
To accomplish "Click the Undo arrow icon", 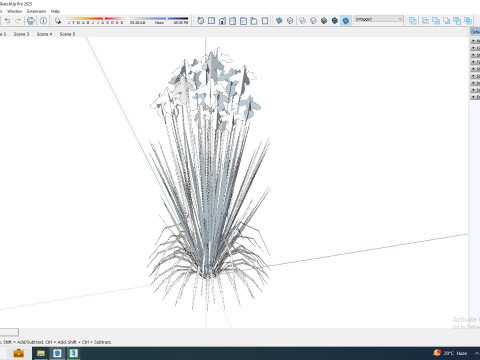I will coord(7,21).
